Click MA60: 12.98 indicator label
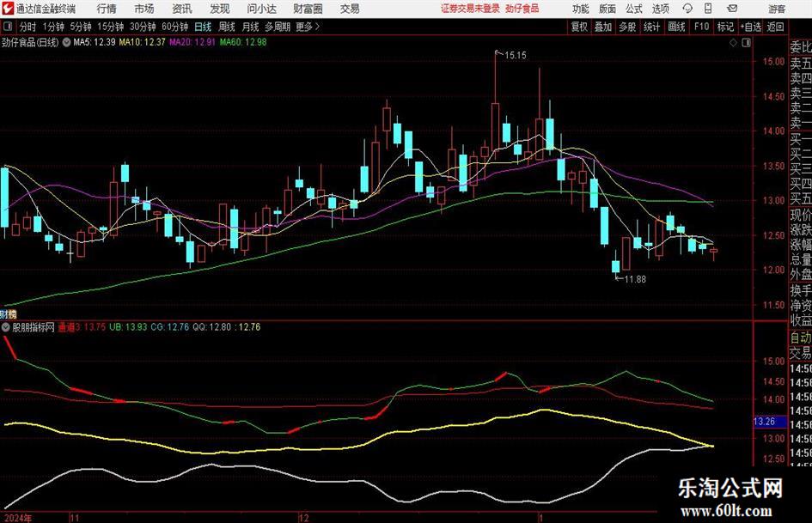 pos(243,42)
